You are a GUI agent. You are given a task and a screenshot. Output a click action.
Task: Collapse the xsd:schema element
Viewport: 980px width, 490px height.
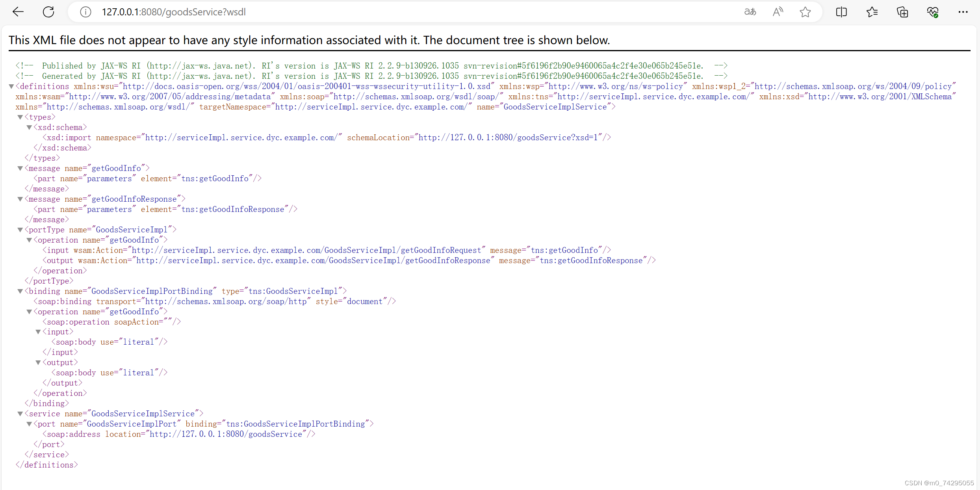tap(29, 127)
